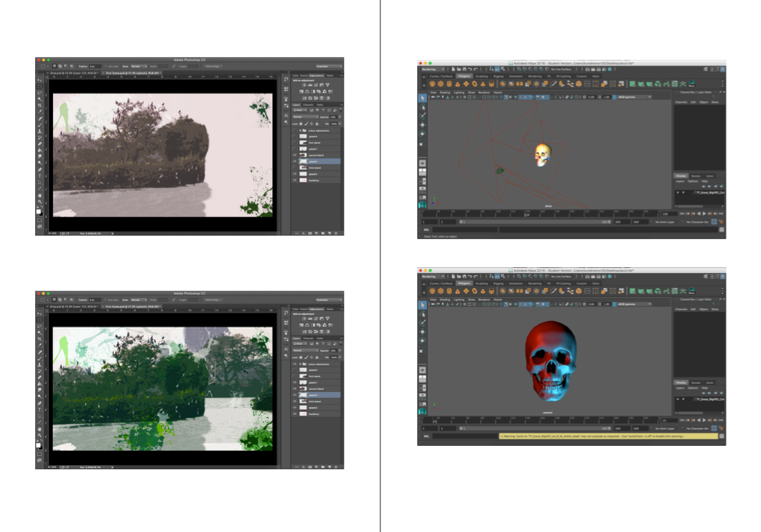Click polygon torus shelf icon in upper Maya window
The width and height of the screenshot is (761, 532).
point(475,83)
